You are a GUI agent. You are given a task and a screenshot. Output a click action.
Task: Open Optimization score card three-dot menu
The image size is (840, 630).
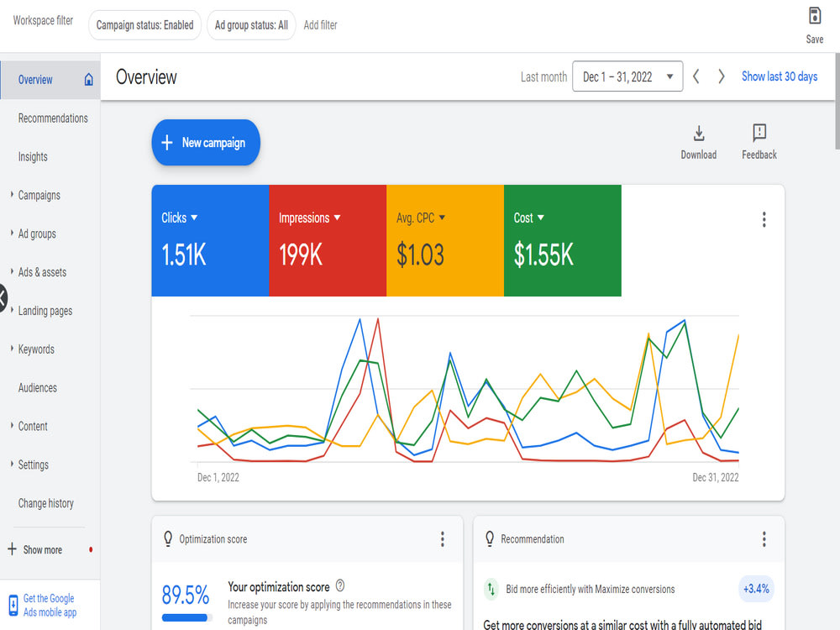(x=443, y=539)
